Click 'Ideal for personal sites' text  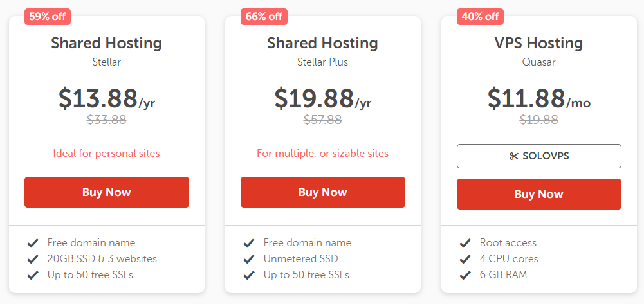click(106, 154)
